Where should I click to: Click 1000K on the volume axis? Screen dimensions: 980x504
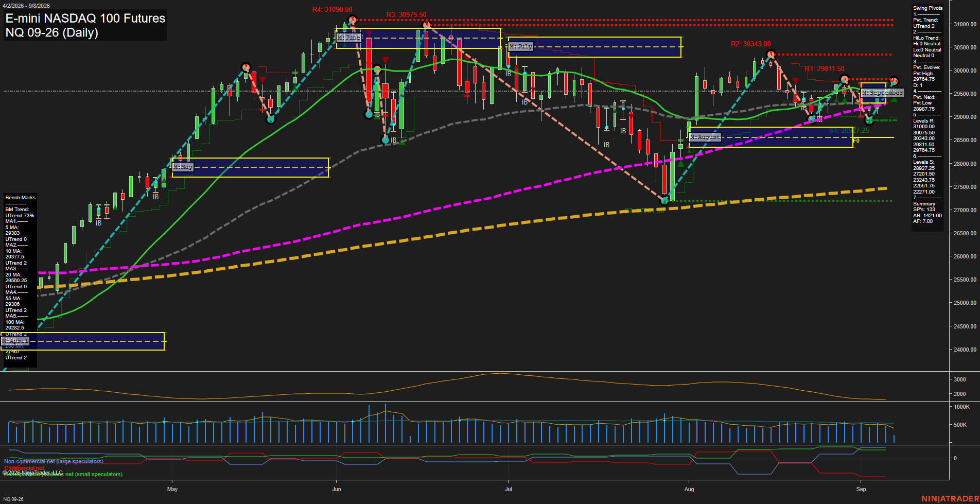tap(961, 407)
